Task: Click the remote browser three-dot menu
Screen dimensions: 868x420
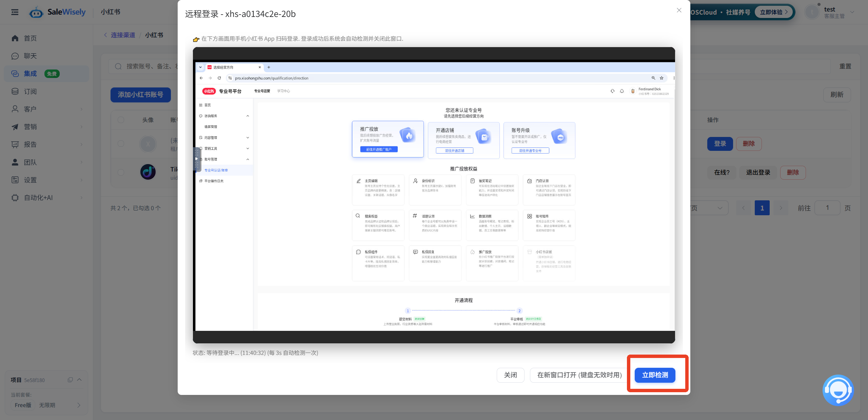Action: (674, 78)
